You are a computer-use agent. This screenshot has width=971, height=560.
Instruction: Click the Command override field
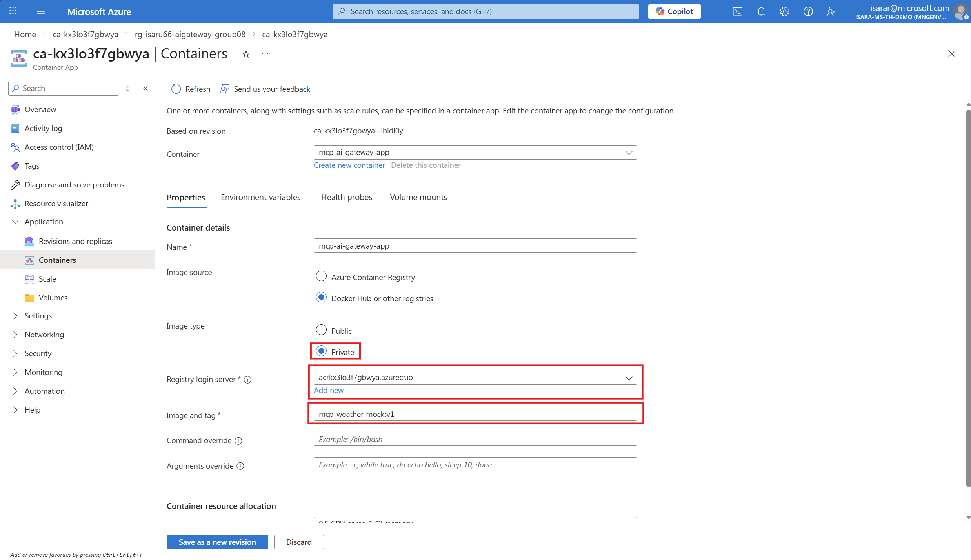[x=475, y=439]
